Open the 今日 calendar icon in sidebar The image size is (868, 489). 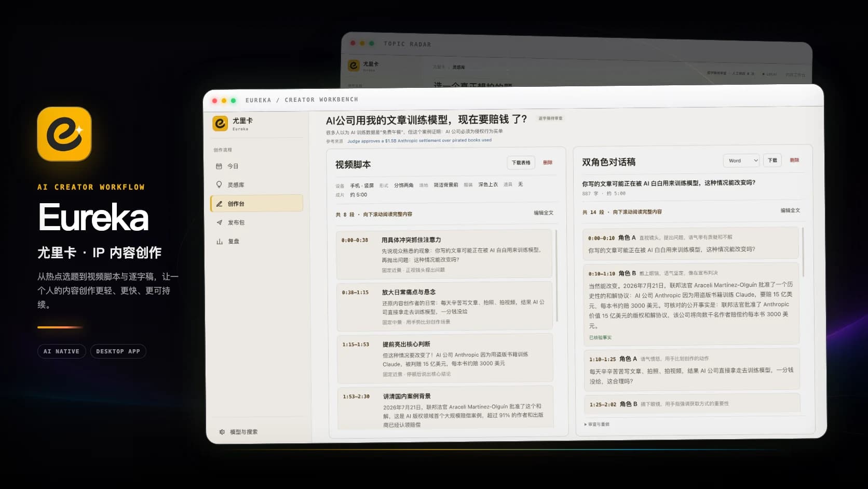click(219, 166)
